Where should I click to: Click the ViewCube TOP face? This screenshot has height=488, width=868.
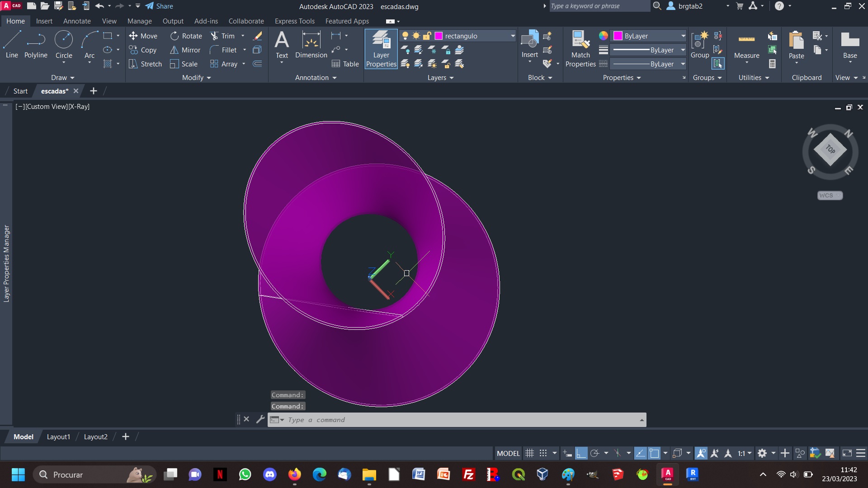(x=830, y=150)
